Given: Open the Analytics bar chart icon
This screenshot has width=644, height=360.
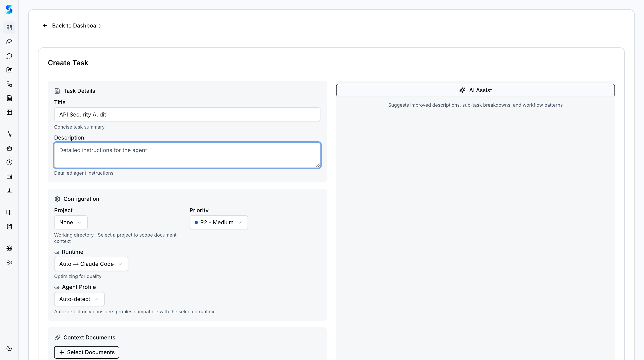Looking at the screenshot, I should coord(9,191).
